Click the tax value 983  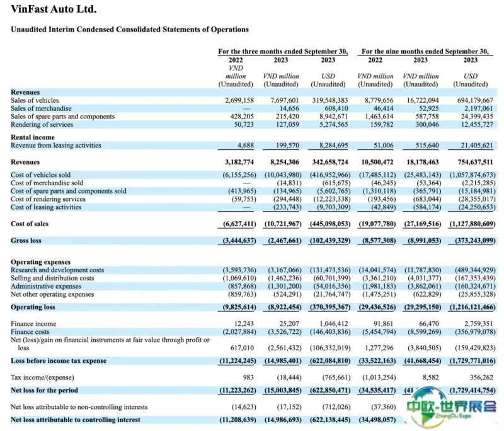(248, 377)
